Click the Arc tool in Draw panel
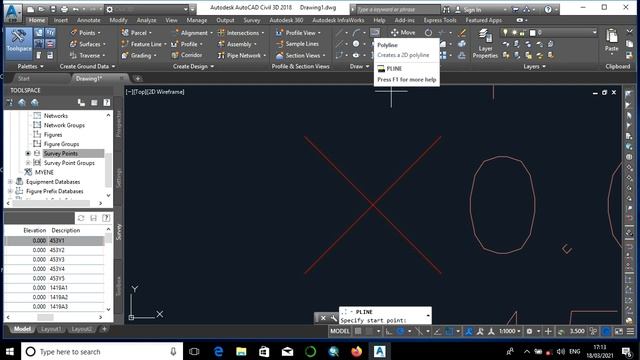The width and height of the screenshot is (640, 360). [x=356, y=32]
